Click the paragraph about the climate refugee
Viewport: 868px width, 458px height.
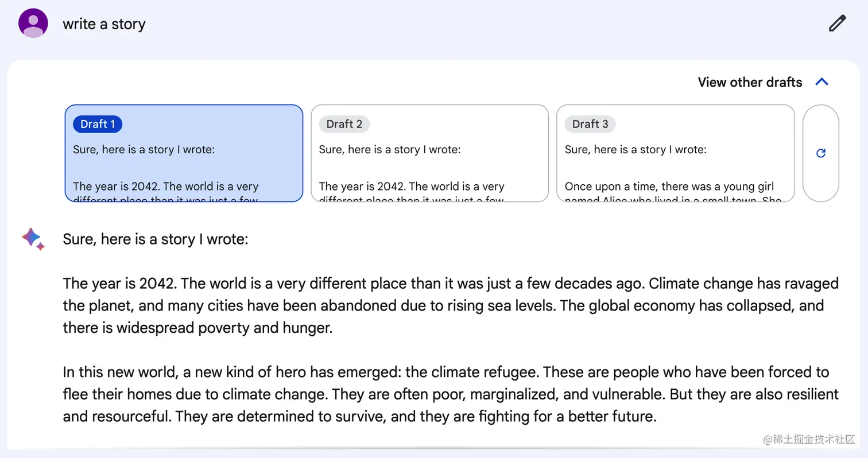(451, 394)
